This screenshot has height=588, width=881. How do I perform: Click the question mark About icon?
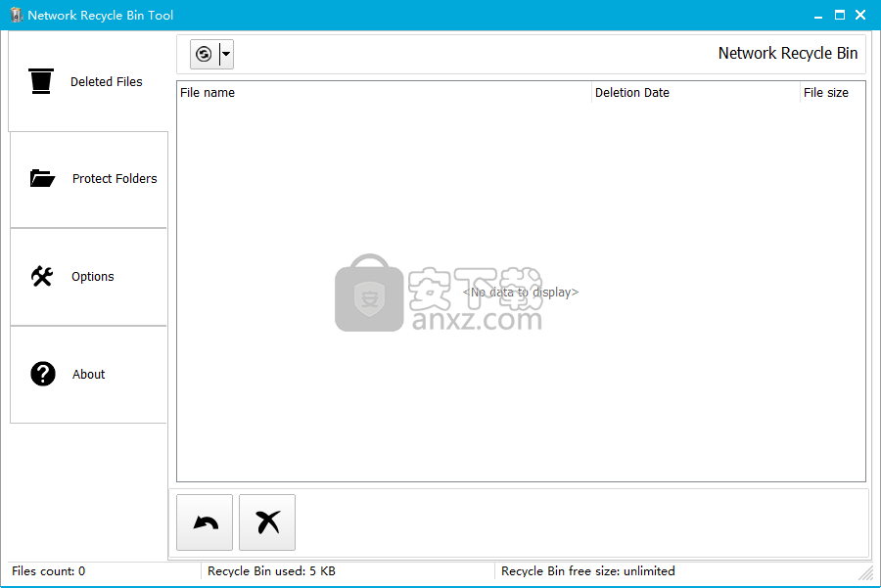pyautogui.click(x=43, y=374)
